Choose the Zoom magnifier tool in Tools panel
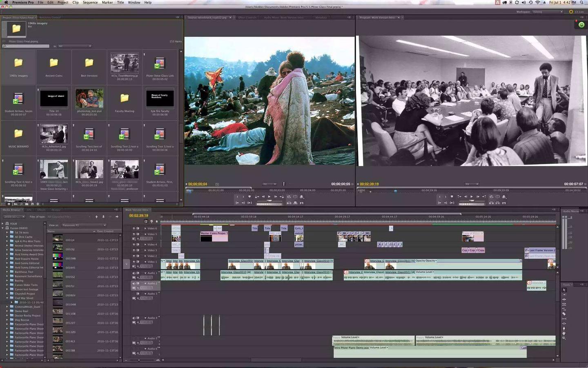Viewport: 588px width, 368px height. click(x=564, y=338)
